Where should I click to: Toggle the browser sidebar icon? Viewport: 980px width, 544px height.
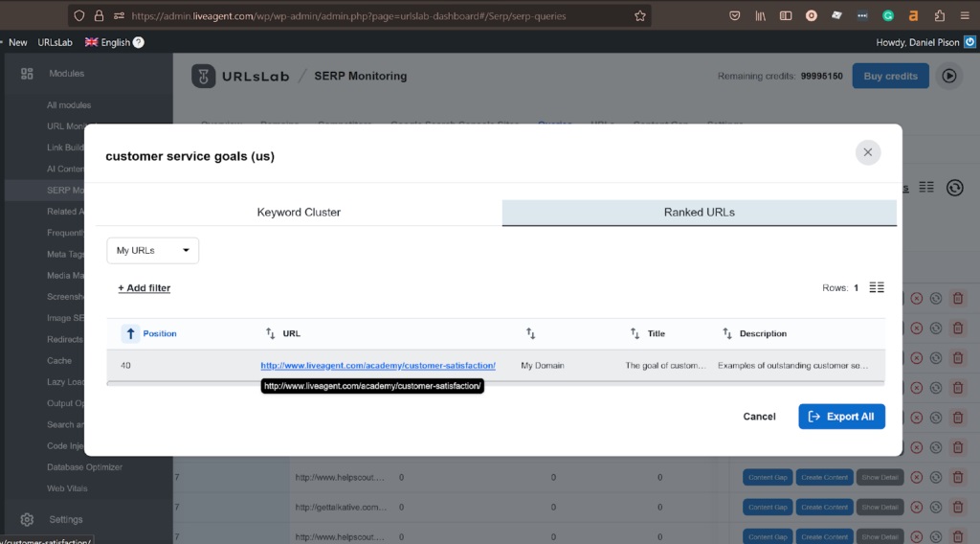(x=786, y=16)
